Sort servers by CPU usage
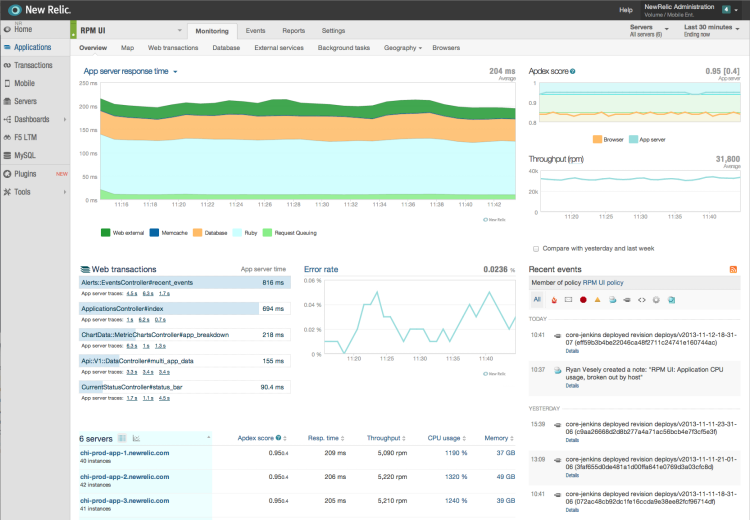 point(446,438)
